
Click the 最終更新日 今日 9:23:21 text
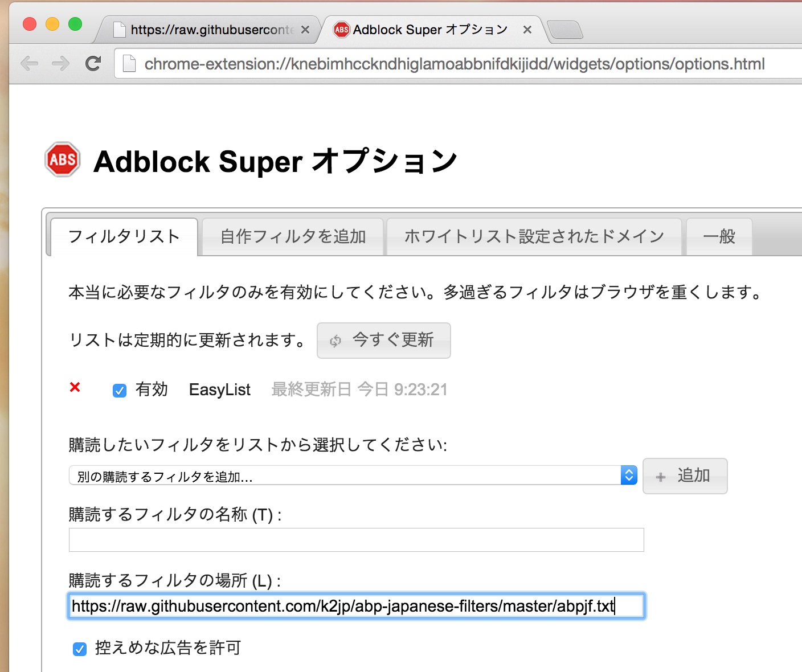359,390
